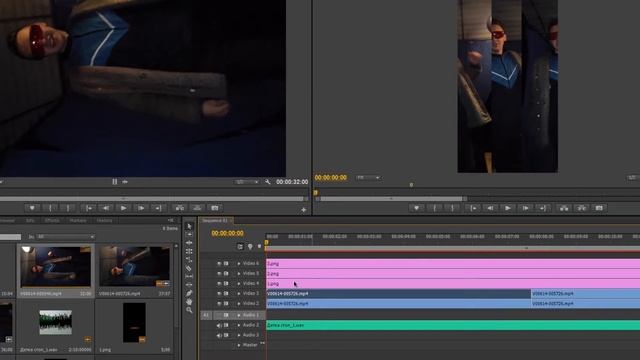Image resolution: width=640 pixels, height=360 pixels.
Task: Open Source monitor button editor plus
Action: (x=304, y=210)
